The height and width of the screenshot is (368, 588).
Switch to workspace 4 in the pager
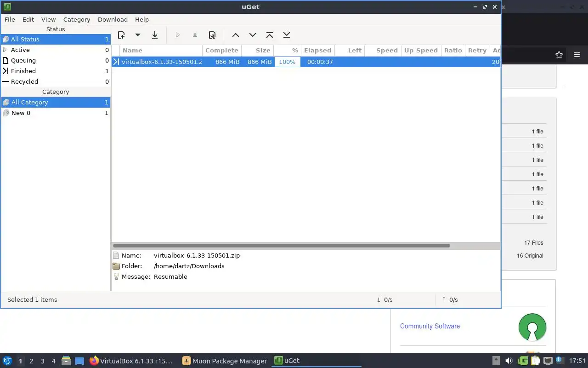click(x=53, y=361)
